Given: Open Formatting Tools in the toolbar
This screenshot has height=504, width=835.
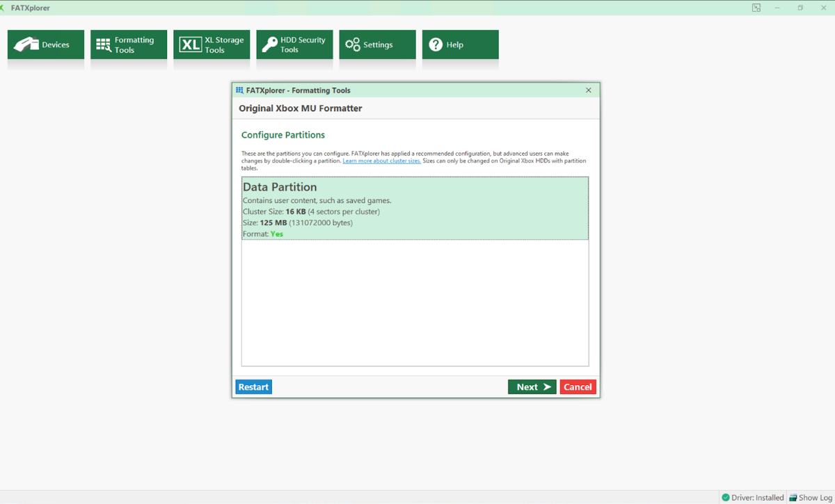Looking at the screenshot, I should 129,44.
